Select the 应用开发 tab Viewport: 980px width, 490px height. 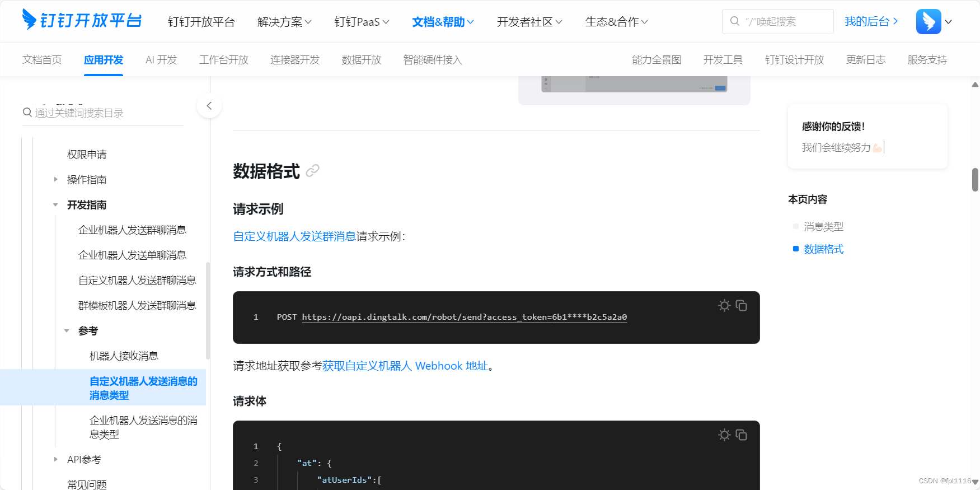point(104,60)
